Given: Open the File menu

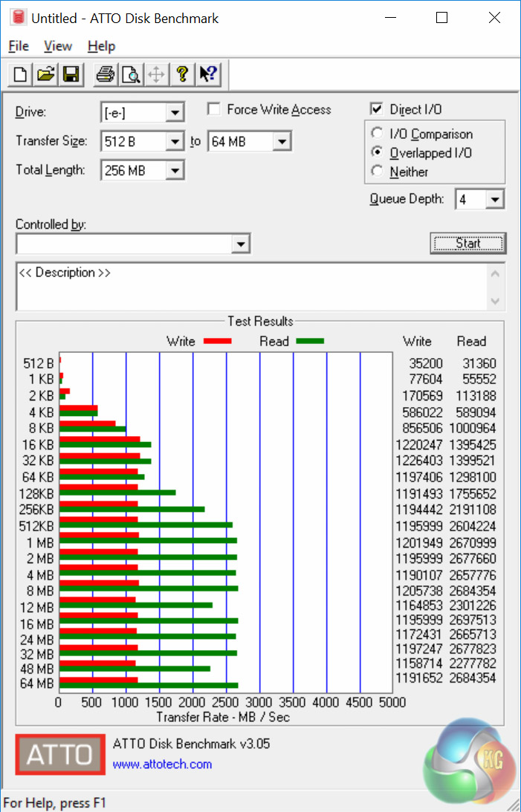Looking at the screenshot, I should [19, 46].
